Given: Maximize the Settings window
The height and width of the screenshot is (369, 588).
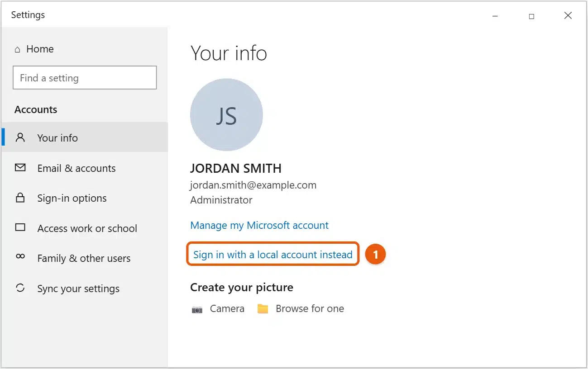Looking at the screenshot, I should point(531,16).
